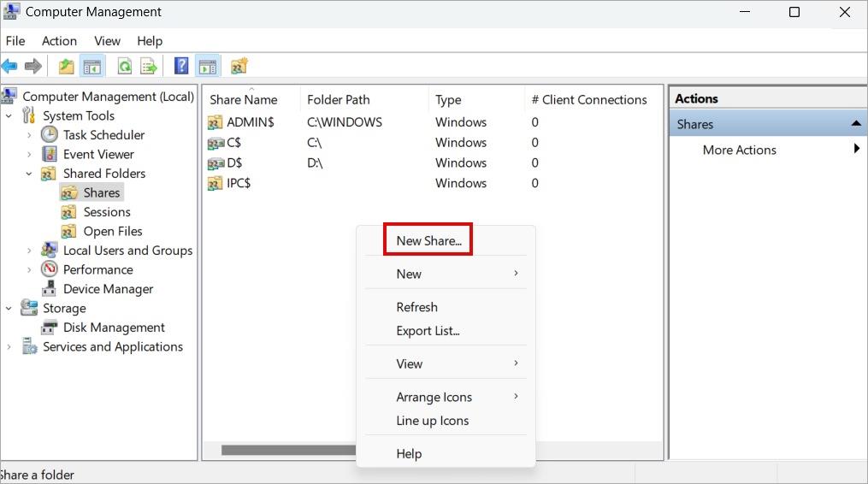Open the blue Help question mark icon
Screen dimensions: 868x484
coord(181,66)
